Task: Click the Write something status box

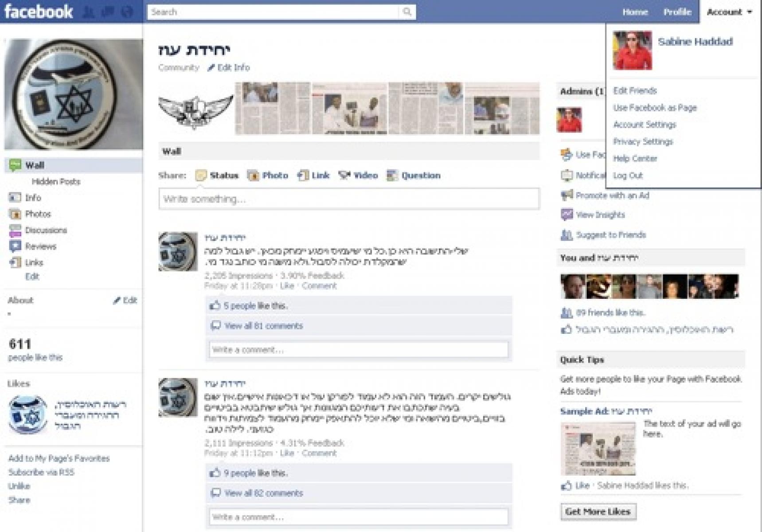Action: pyautogui.click(x=349, y=199)
